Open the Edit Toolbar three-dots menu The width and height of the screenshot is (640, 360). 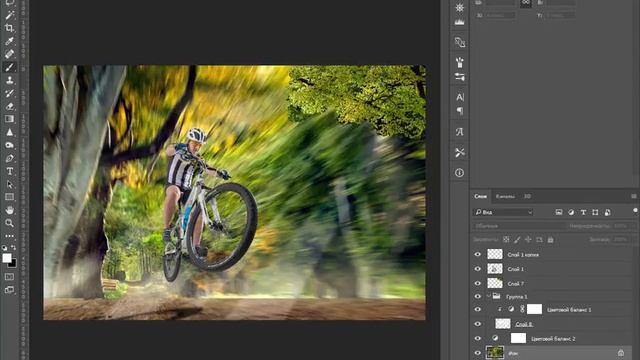pyautogui.click(x=9, y=236)
